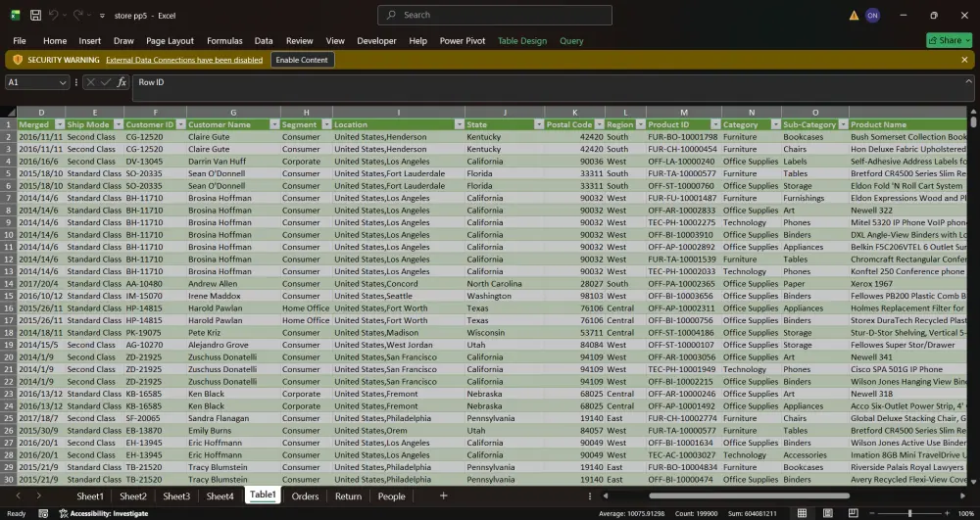The height and width of the screenshot is (520, 980).
Task: Click the Select All corner triangle
Action: click(9, 113)
